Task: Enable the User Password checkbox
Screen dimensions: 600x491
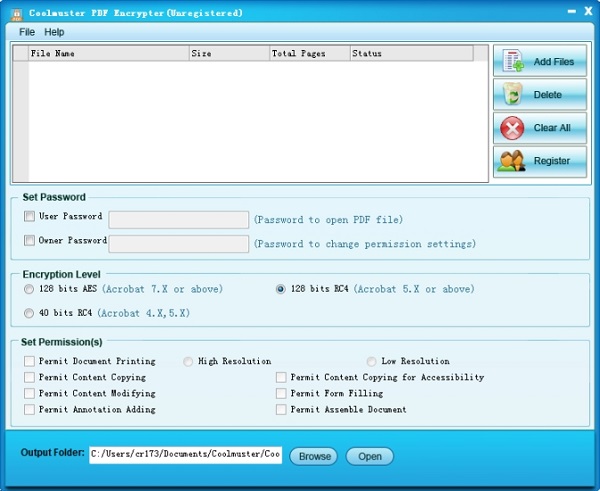Action: tap(30, 216)
